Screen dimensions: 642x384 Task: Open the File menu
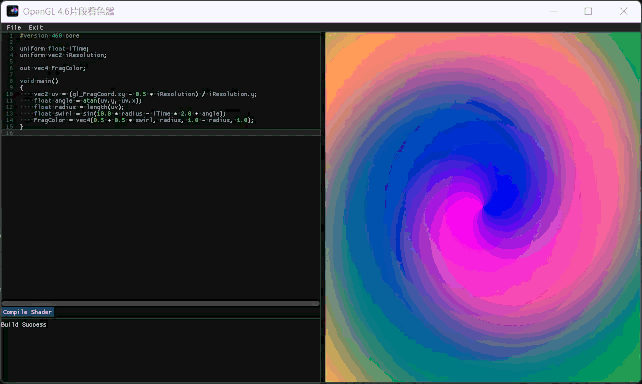(x=14, y=27)
